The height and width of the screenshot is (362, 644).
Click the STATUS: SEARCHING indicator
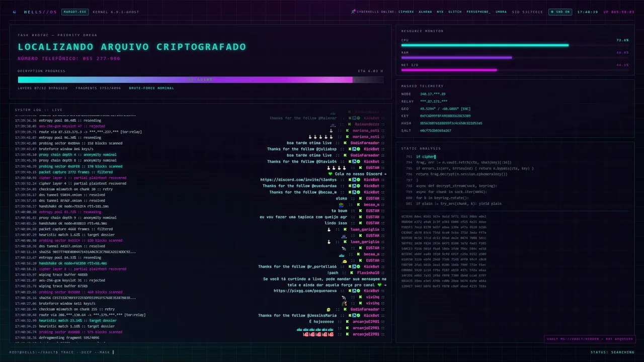tap(612, 352)
